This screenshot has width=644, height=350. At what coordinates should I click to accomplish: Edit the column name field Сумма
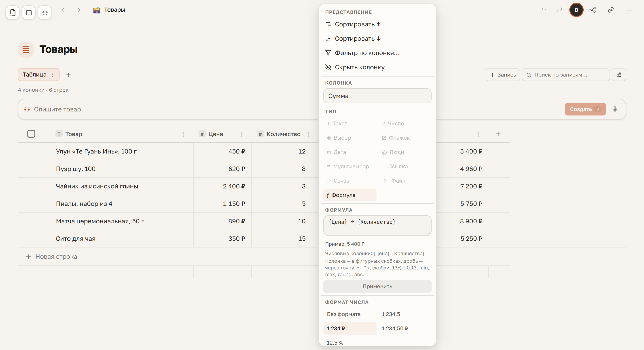(x=377, y=96)
